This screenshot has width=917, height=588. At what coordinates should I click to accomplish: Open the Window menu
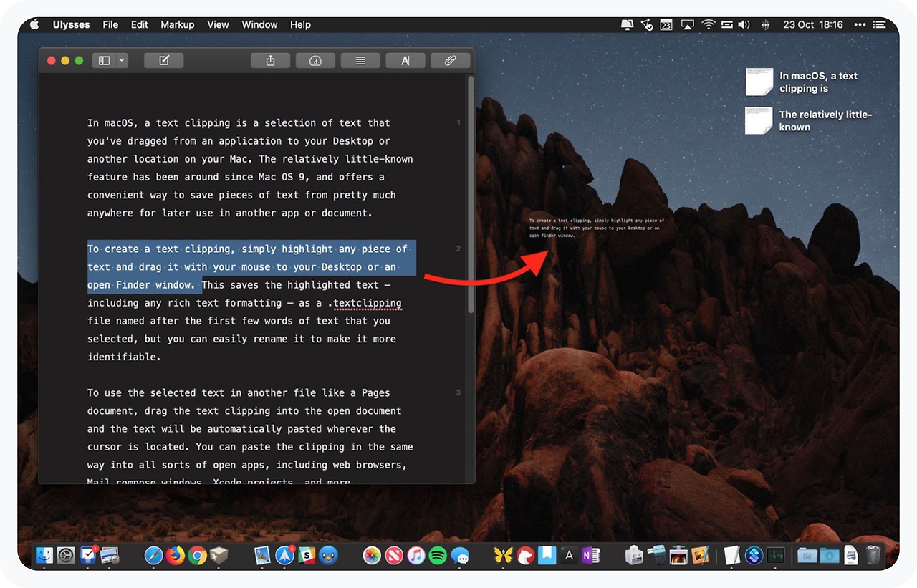point(259,24)
